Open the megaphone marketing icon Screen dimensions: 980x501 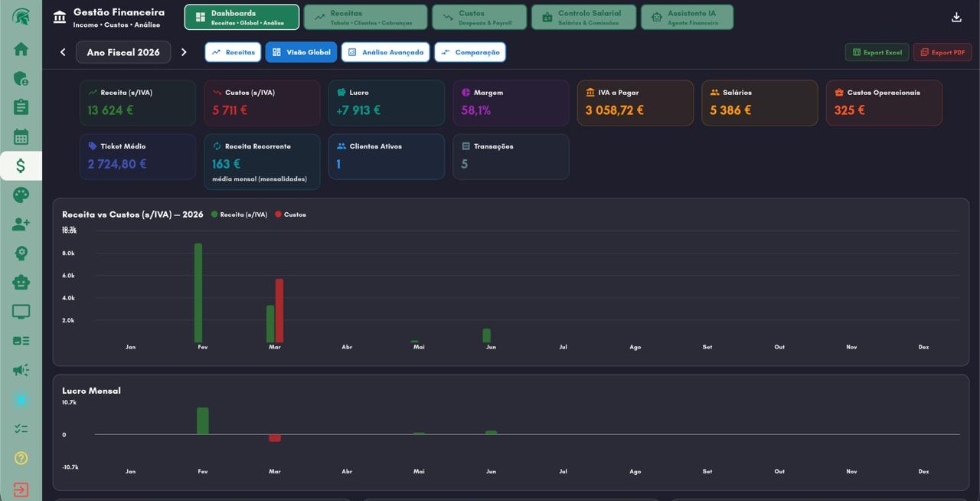coord(21,370)
